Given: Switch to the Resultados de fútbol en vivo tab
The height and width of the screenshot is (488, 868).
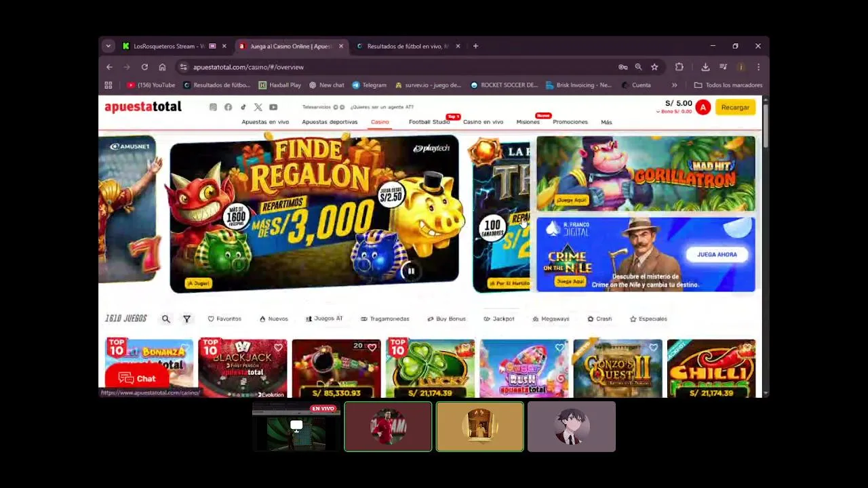Looking at the screenshot, I should coord(408,46).
